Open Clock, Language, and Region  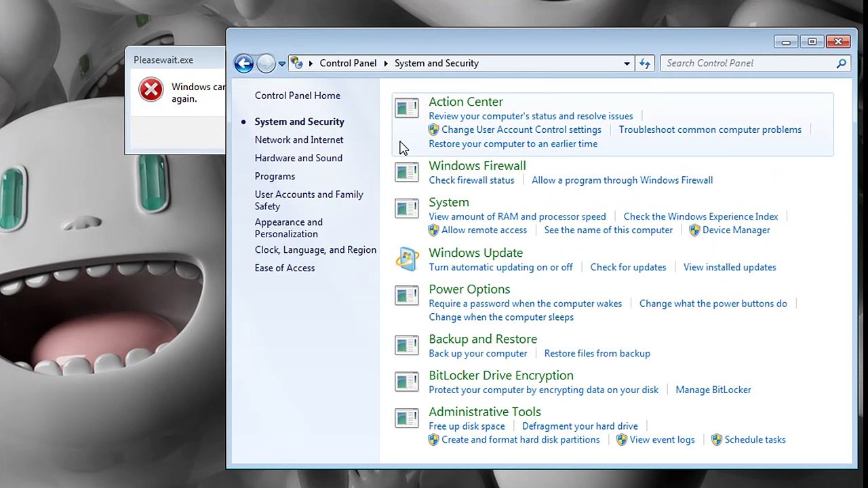pos(315,249)
